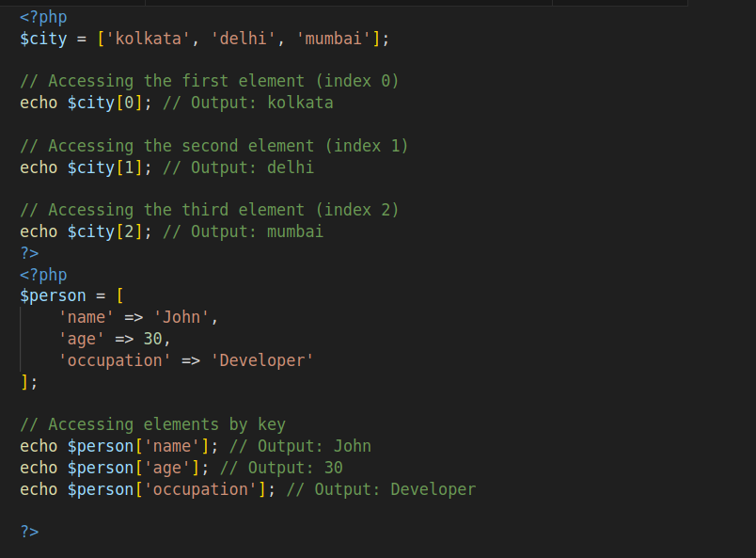Viewport: 756px width, 558px height.
Task: Click the second <?php opening tag
Action: coord(43,275)
